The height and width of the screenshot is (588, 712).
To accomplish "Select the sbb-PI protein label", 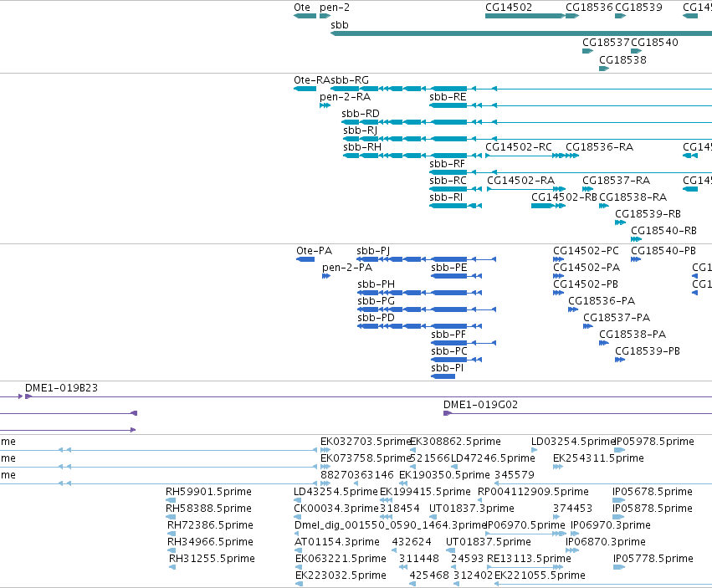I will [x=448, y=368].
